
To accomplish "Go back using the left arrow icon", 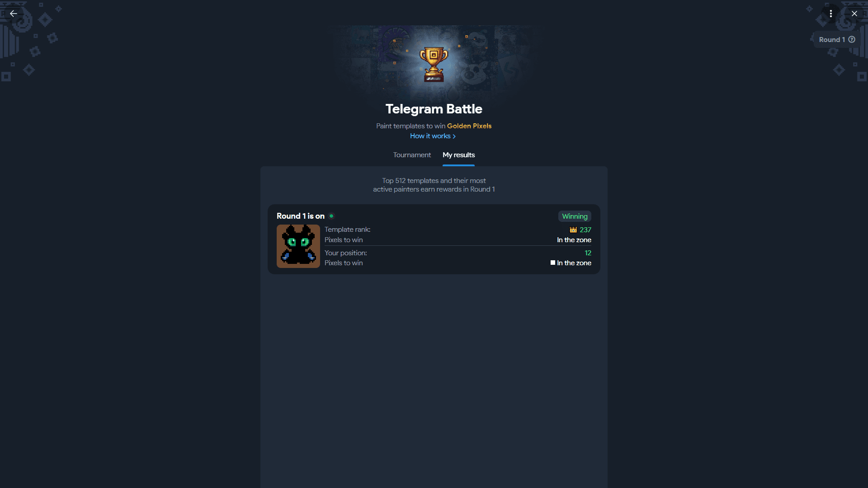I will click(14, 14).
